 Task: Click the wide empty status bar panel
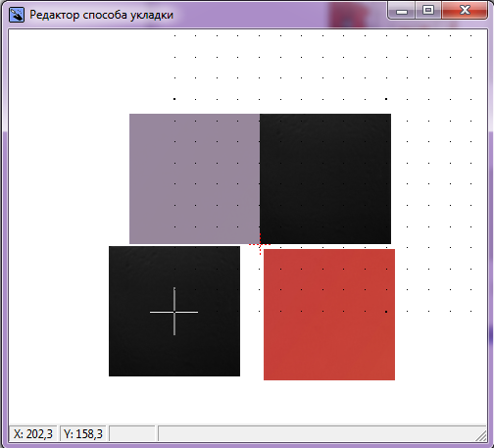pos(317,433)
